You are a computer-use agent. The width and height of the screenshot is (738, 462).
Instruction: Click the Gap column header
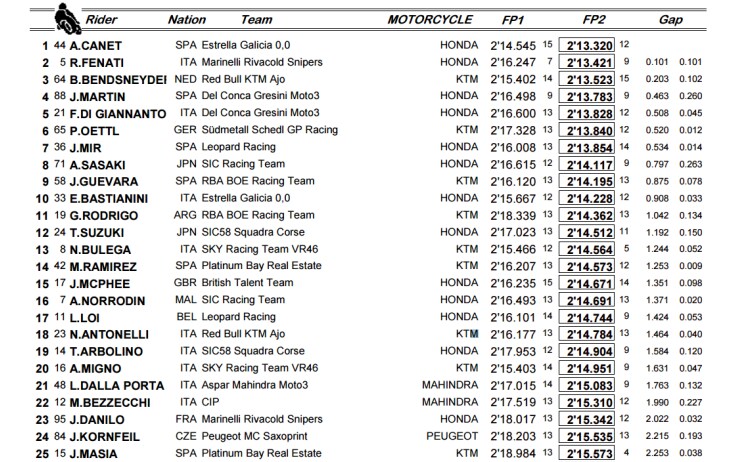point(671,20)
